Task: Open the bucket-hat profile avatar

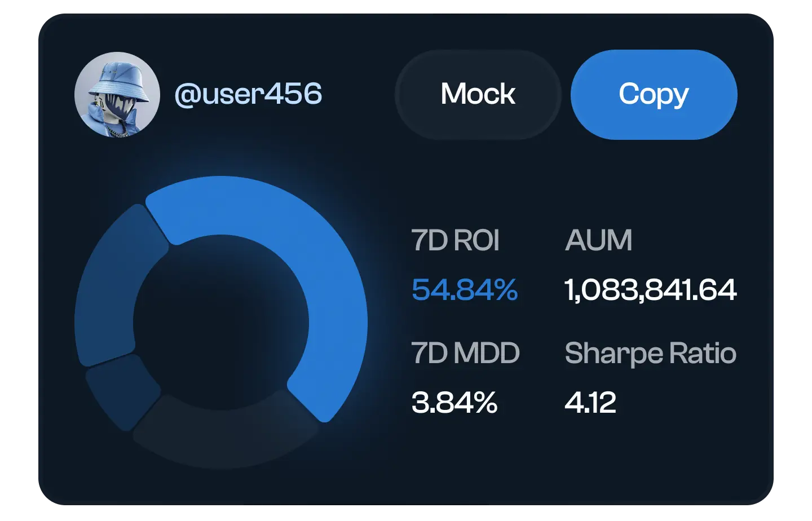Action: [x=117, y=95]
